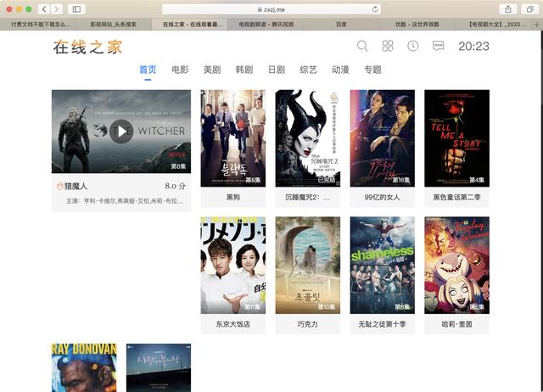Click Tell Me A Story poster
This screenshot has width=543, height=392.
[456, 138]
